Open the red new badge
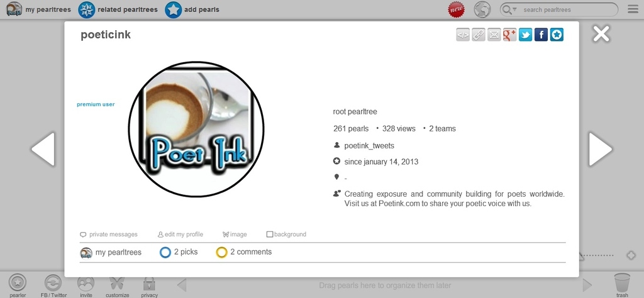 (x=457, y=9)
